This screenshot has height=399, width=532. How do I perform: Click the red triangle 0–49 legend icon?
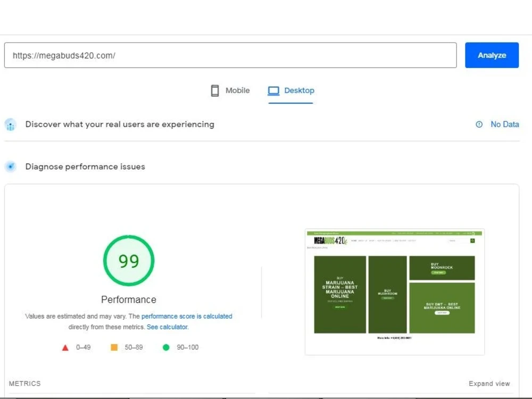click(65, 347)
